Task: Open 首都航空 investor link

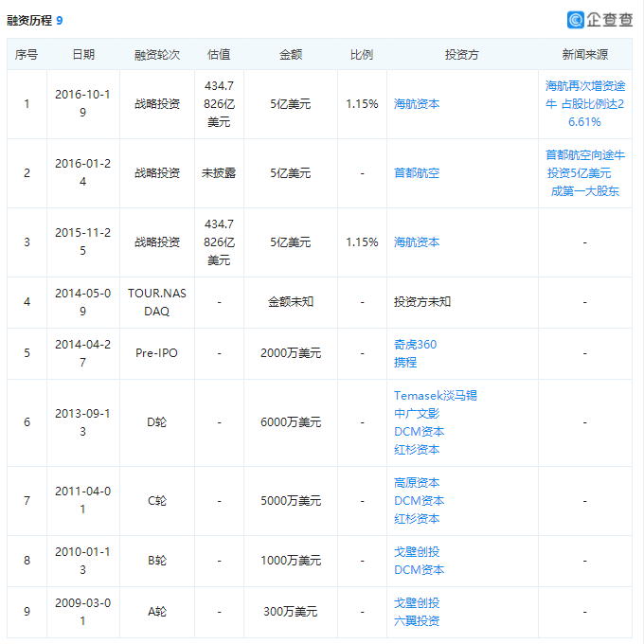Action: (x=417, y=173)
